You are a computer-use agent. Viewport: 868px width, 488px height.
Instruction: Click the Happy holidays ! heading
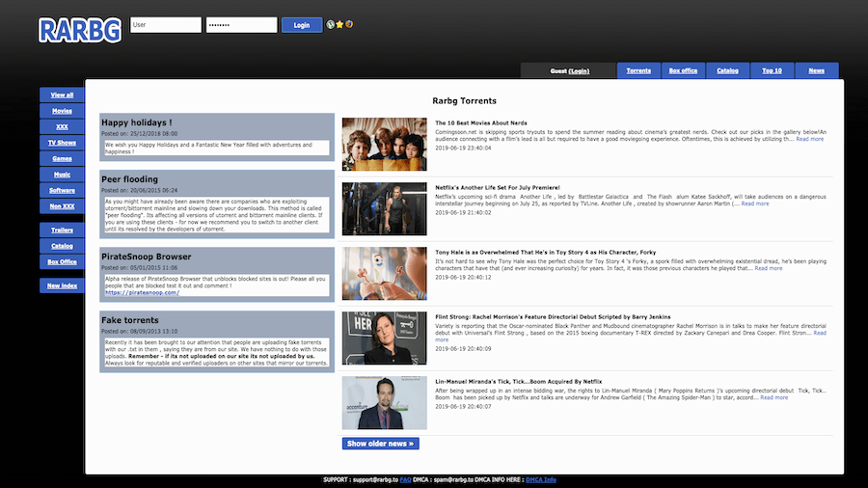(137, 122)
